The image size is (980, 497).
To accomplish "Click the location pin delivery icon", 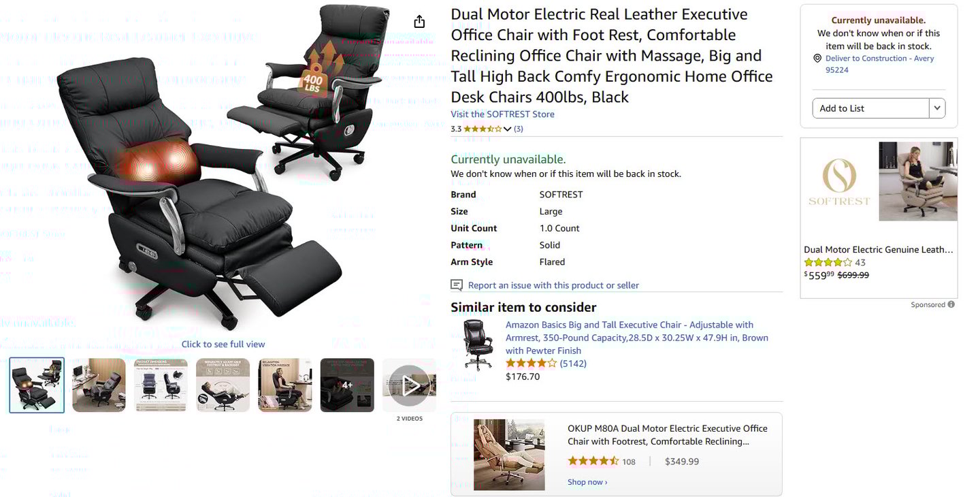I will click(x=817, y=59).
